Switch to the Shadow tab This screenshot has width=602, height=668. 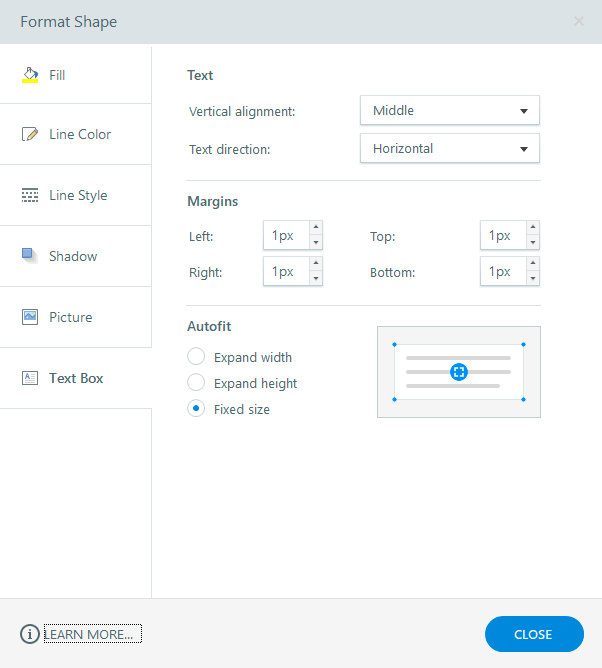point(75,256)
